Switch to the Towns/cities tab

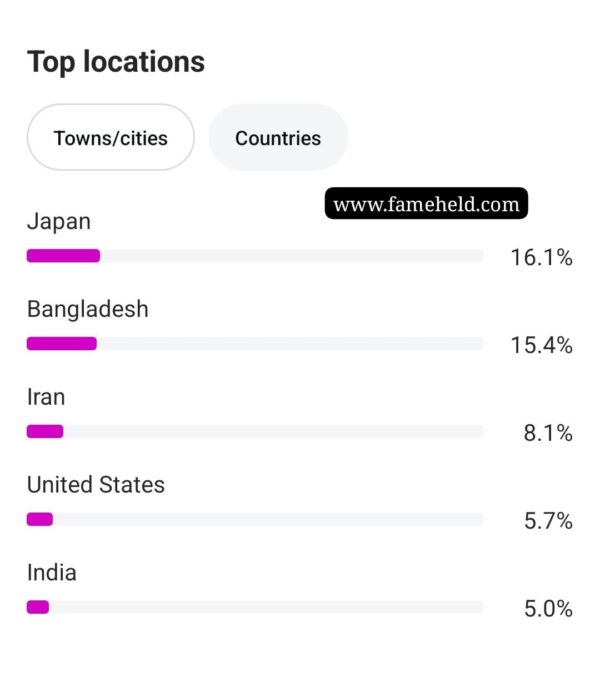coord(110,138)
